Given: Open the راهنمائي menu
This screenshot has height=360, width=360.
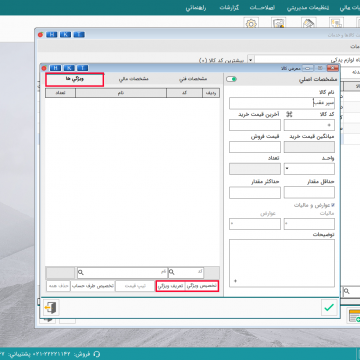Looking at the screenshot, I should click(x=196, y=8).
